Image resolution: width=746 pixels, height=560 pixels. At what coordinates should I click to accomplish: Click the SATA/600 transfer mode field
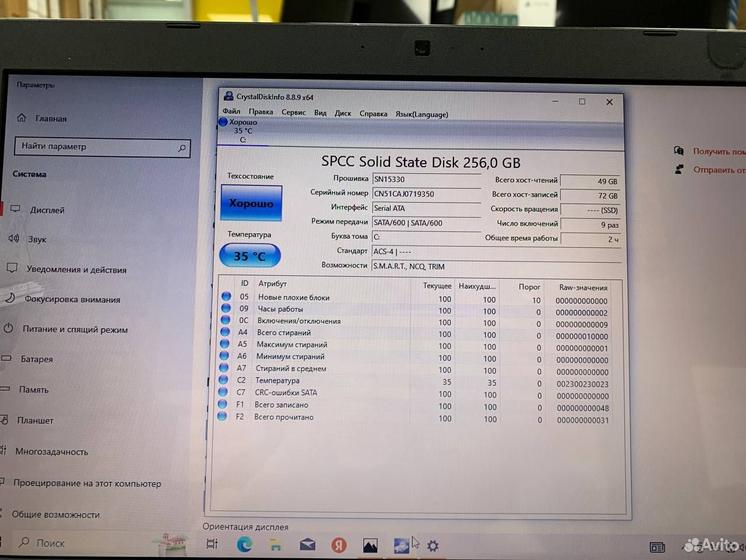pyautogui.click(x=426, y=223)
